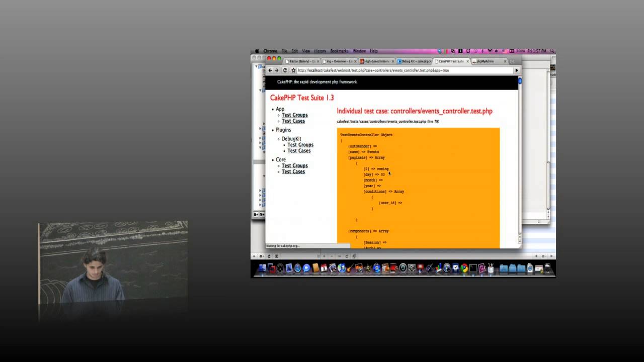644x362 pixels.
Task: Open Terminal from the Dock
Action: [473, 268]
